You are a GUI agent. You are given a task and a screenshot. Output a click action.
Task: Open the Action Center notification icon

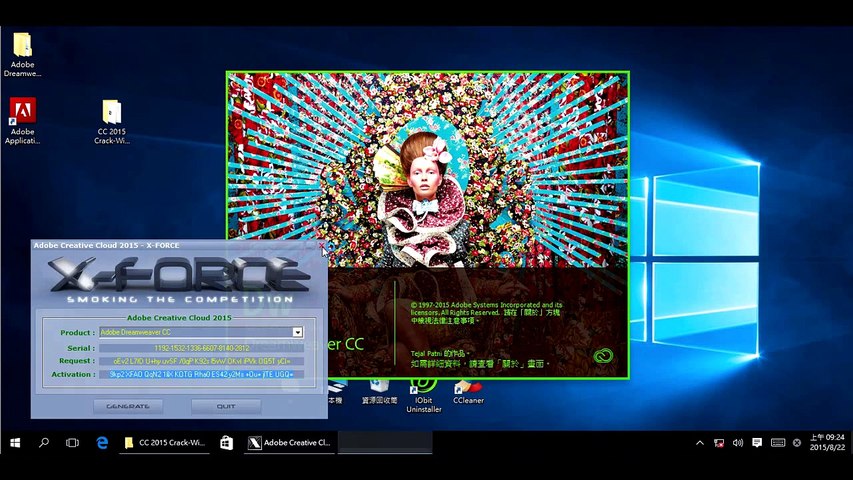(x=757, y=443)
